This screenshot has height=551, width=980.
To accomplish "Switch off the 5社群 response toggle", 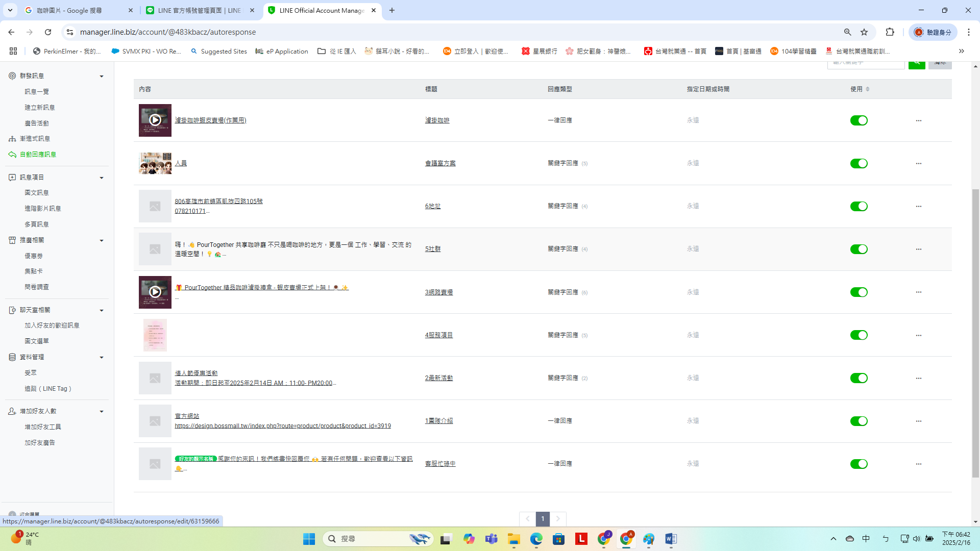I will (859, 249).
